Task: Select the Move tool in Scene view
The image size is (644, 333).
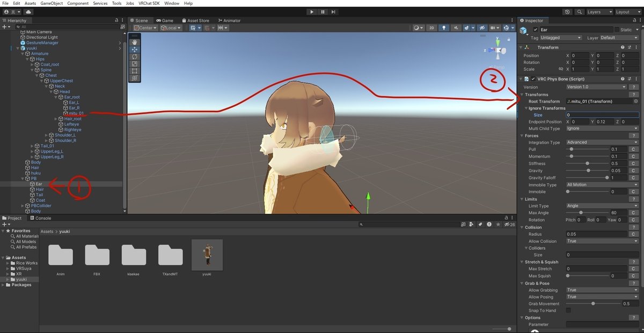Action: coord(134,49)
